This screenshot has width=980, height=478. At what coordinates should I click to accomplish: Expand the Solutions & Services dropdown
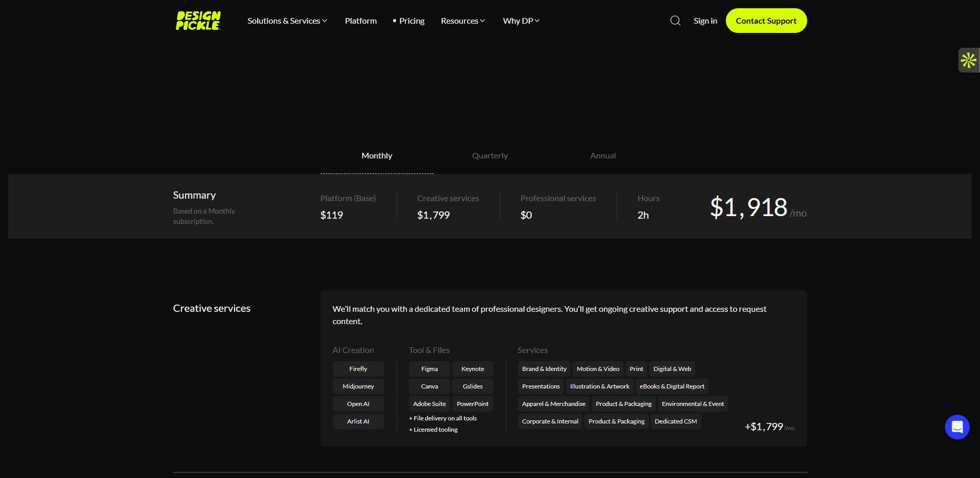pos(287,21)
